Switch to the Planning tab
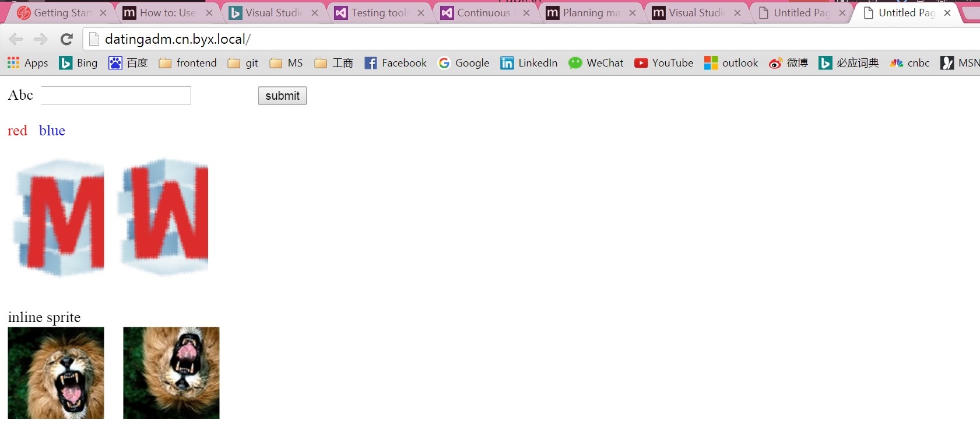 click(591, 13)
